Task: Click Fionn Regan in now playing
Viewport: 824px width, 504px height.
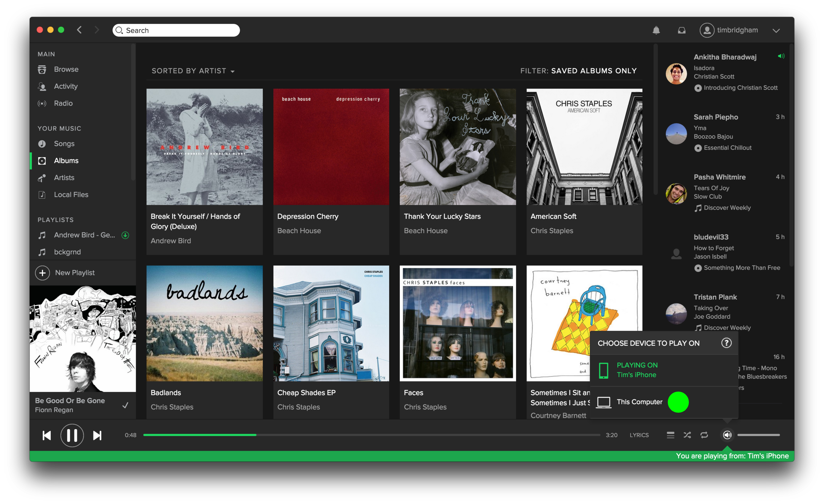Action: (x=54, y=410)
